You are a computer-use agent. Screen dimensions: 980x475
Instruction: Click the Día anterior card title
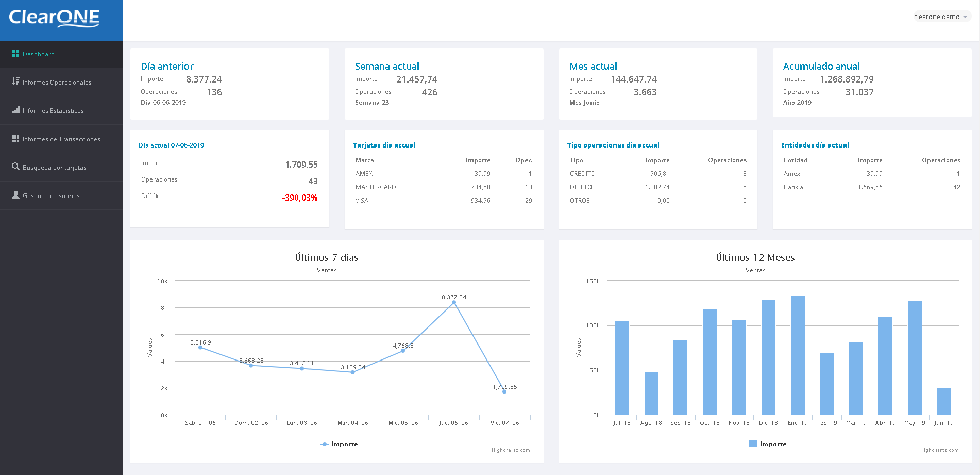point(167,66)
